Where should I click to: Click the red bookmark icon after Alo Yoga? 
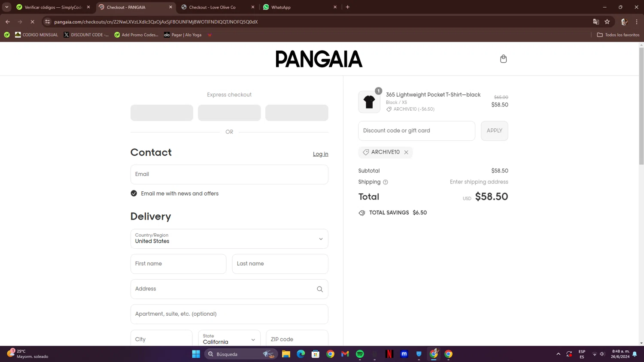(210, 35)
